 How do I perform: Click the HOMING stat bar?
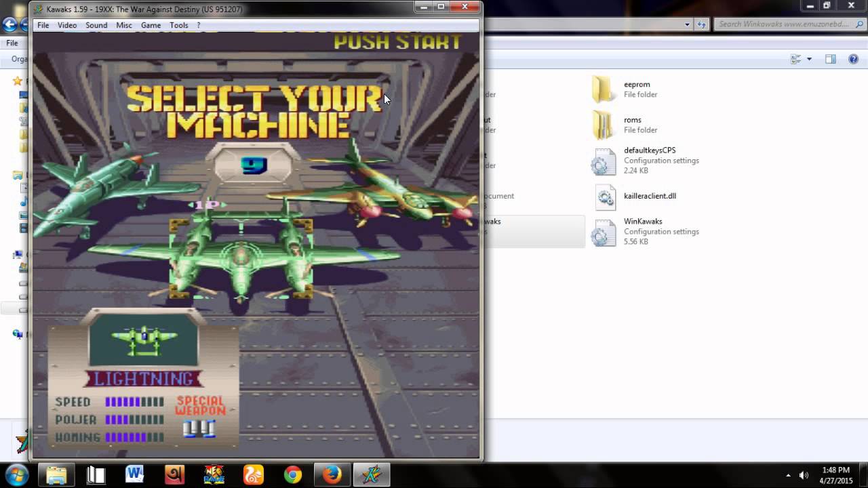click(x=134, y=437)
